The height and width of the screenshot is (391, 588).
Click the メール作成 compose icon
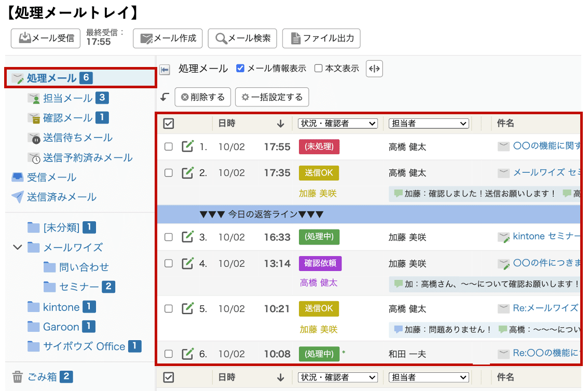pyautogui.click(x=147, y=38)
